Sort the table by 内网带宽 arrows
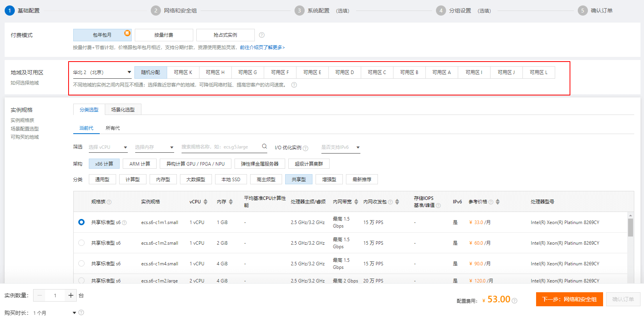Viewport: 644px width, 316px height. coord(356,202)
